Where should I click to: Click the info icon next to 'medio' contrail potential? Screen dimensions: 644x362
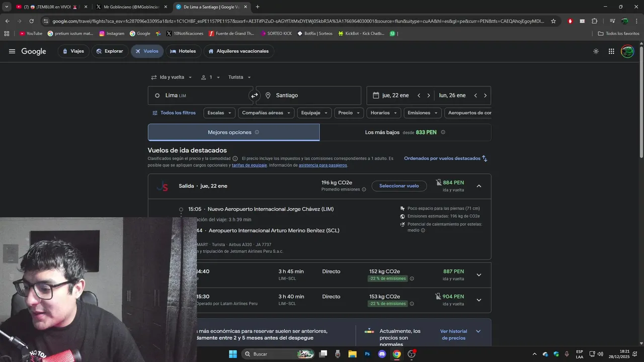[x=423, y=230]
